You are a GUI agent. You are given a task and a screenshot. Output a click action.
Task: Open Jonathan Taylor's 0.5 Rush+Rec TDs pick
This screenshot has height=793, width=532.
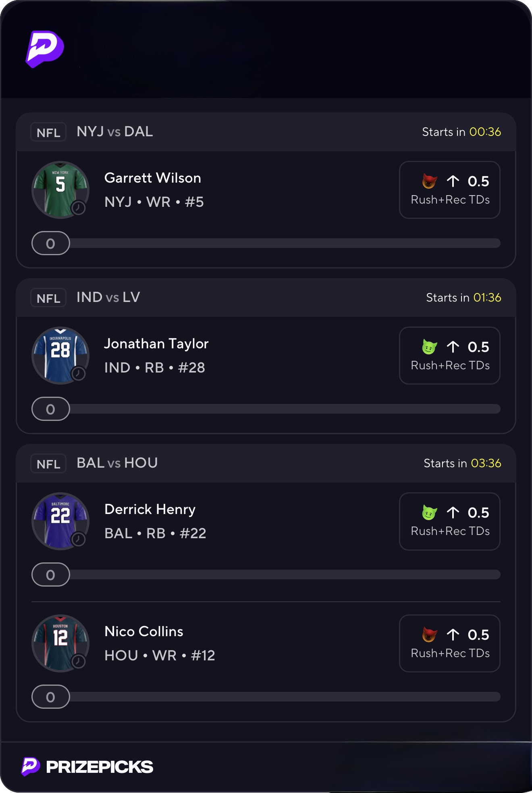coord(449,356)
